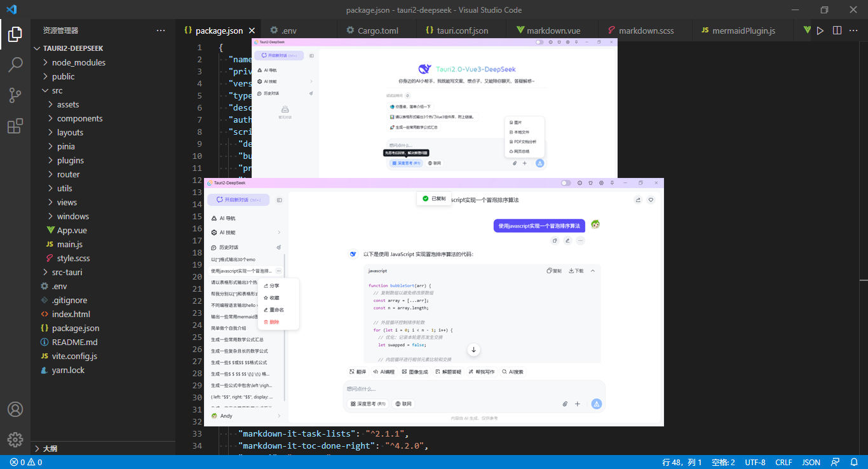This screenshot has height=469, width=868.
Task: Close the package.json editor tab
Action: (x=252, y=31)
